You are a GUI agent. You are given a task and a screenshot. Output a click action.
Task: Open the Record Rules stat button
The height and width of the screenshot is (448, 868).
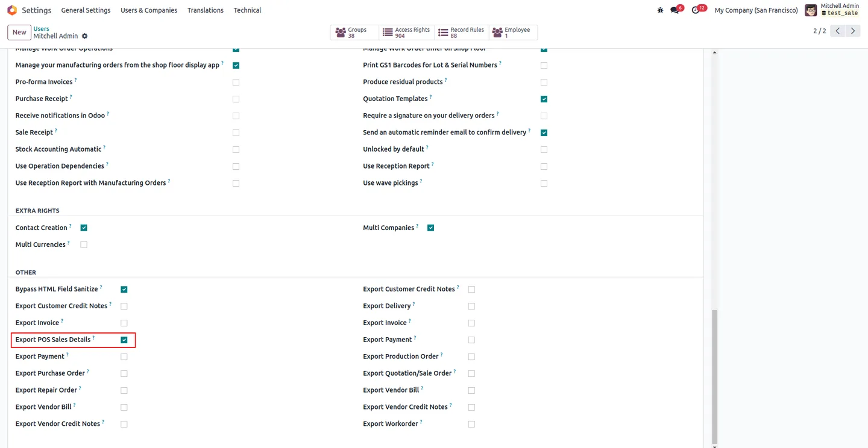461,33
